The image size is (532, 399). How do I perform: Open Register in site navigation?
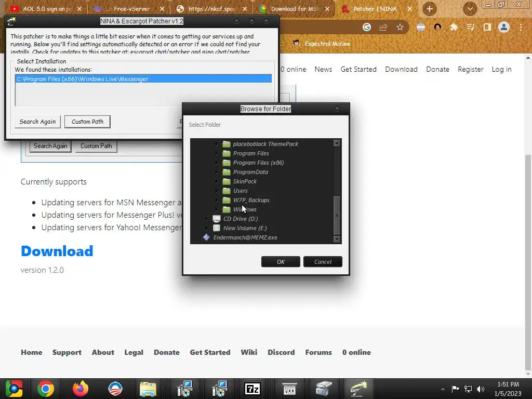(470, 69)
